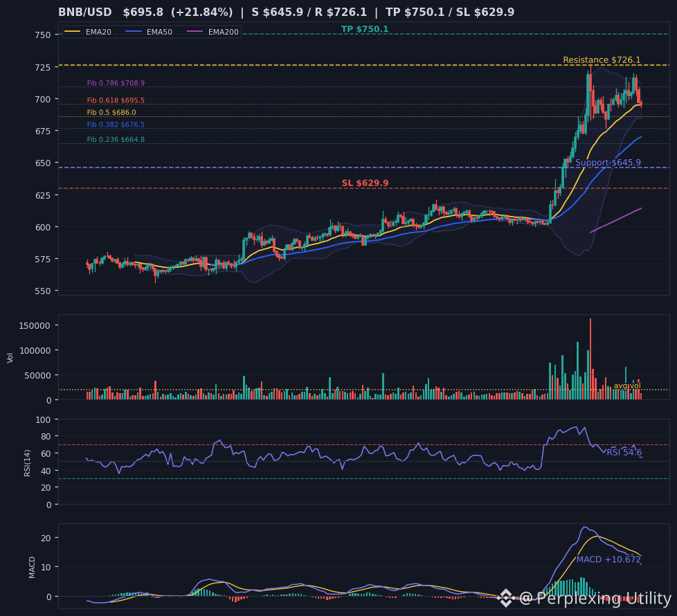Click the 'SL $629.9' label on the chart
Screen dimensions: 677x616
point(365,183)
